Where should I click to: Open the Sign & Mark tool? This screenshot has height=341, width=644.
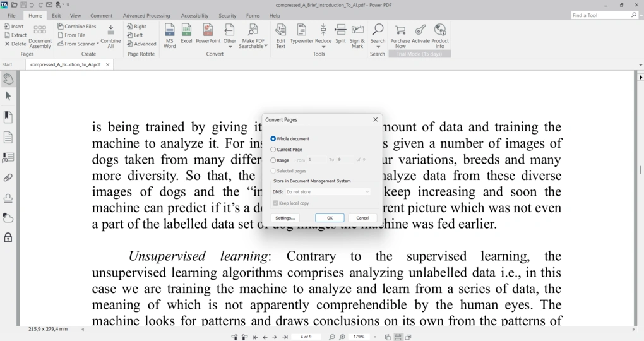coord(357,36)
